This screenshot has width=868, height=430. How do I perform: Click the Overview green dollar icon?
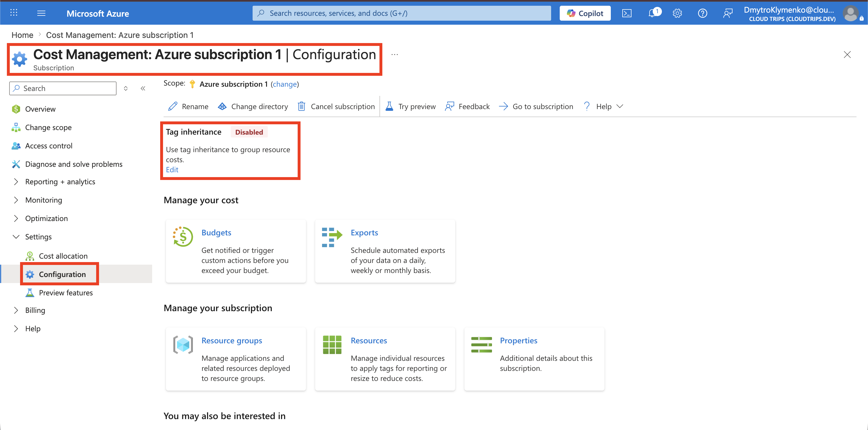pos(16,109)
